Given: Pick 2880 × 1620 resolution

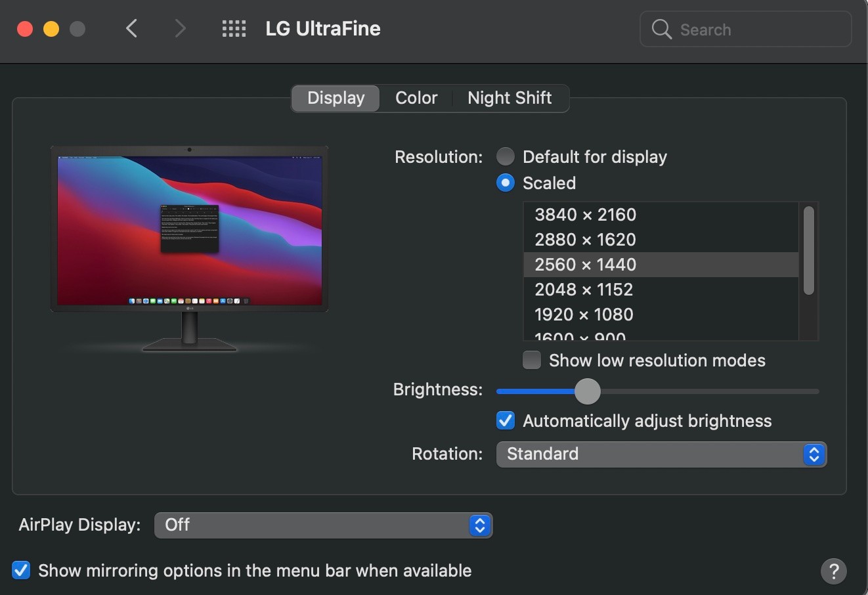Looking at the screenshot, I should 661,240.
